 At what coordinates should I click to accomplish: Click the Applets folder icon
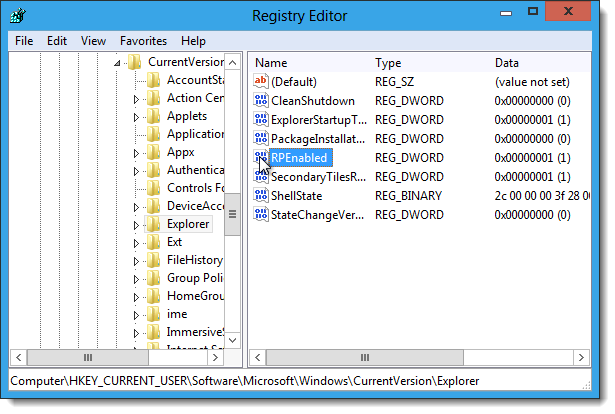click(x=153, y=116)
